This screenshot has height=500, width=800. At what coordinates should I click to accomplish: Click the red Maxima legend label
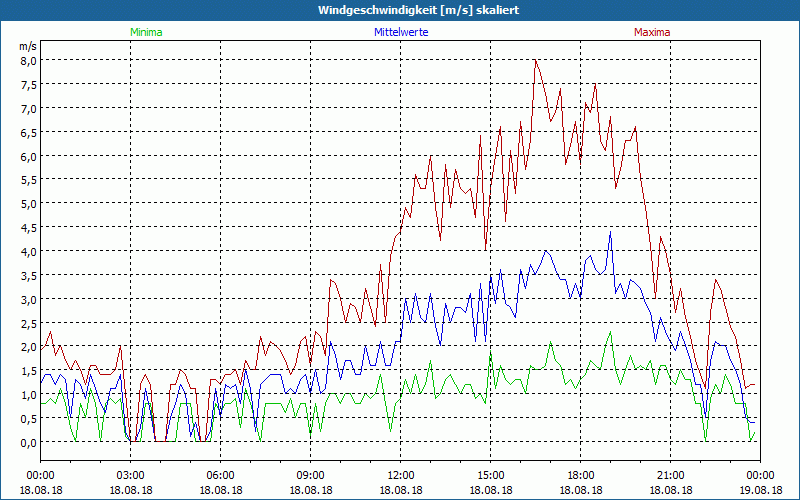point(652,32)
